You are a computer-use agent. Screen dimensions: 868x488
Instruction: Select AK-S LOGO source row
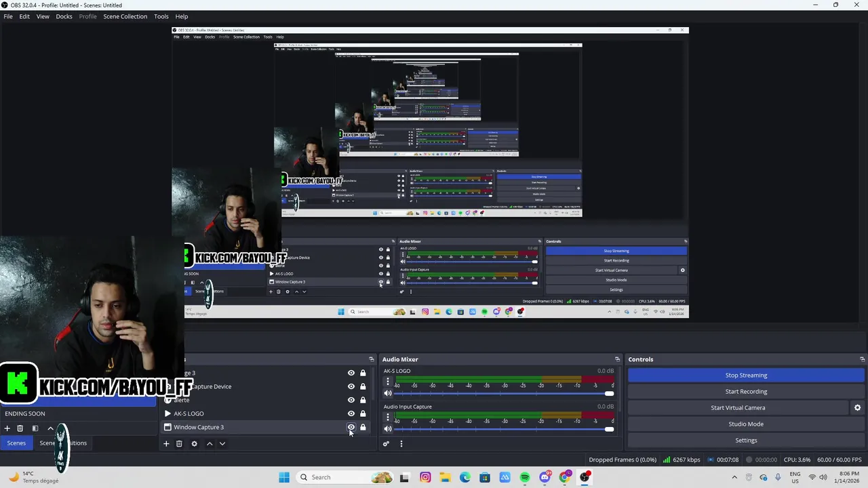[267, 413]
